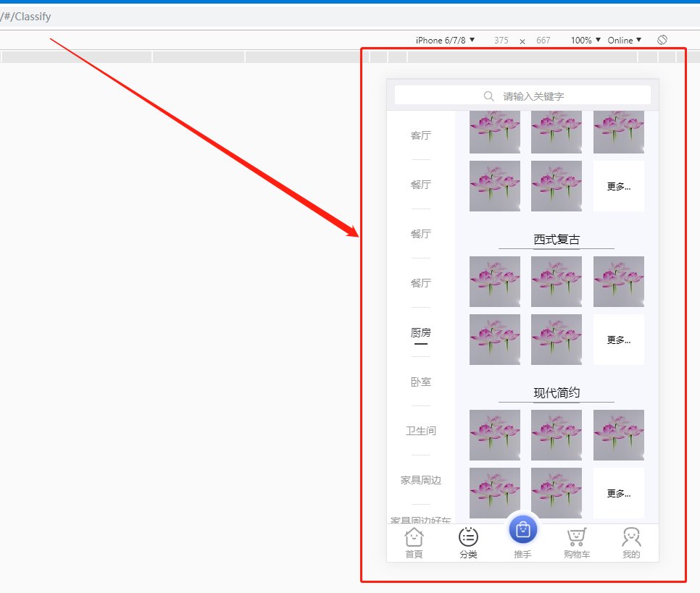Focus the 请输入关键字 search box
This screenshot has width=700, height=593.
click(522, 96)
